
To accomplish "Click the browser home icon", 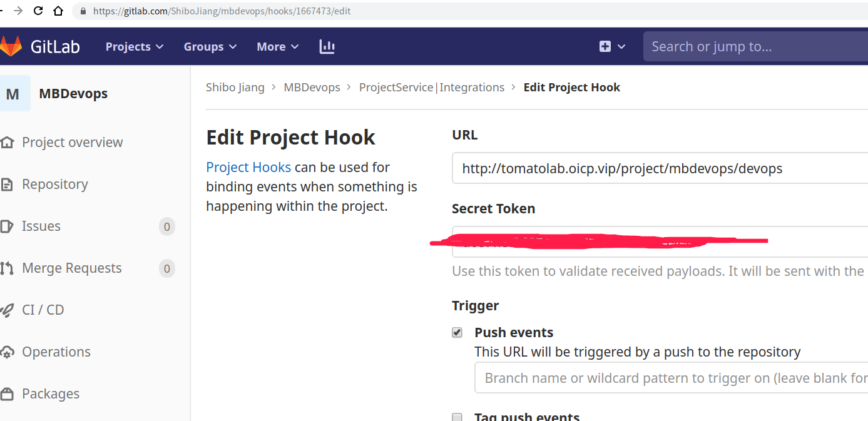I will click(58, 11).
